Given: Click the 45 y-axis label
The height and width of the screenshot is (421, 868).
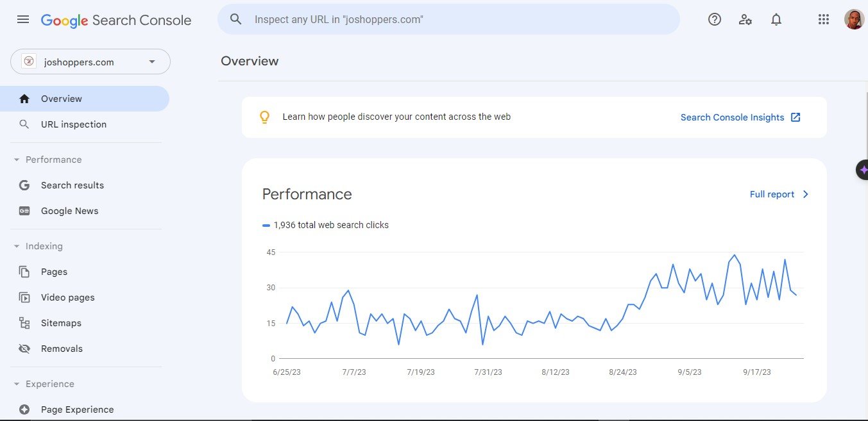Looking at the screenshot, I should pyautogui.click(x=271, y=252).
